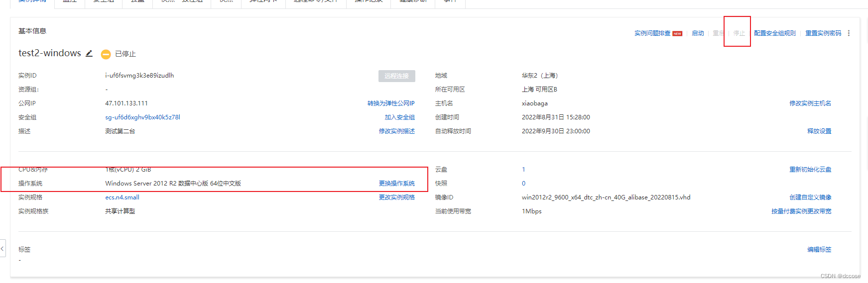
Task: Open 配置安全组规则
Action: tap(775, 33)
